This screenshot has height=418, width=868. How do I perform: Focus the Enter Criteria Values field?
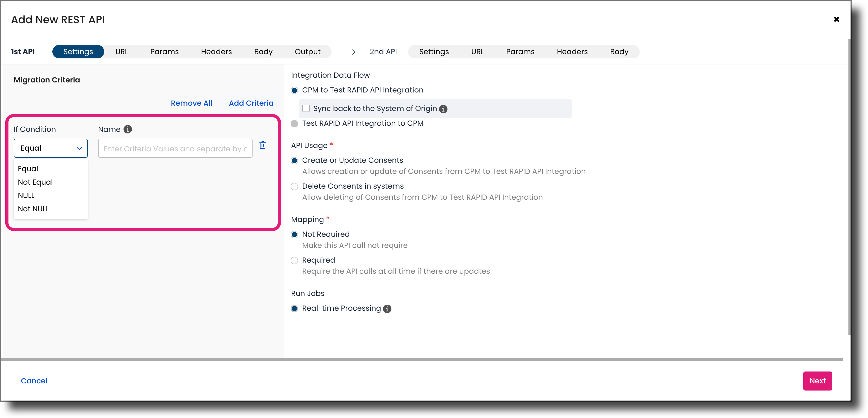(175, 148)
